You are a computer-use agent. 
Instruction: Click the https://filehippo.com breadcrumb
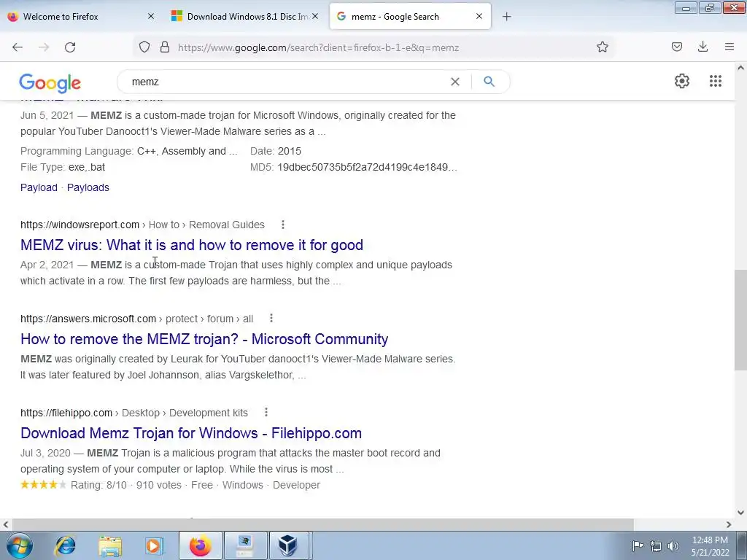click(x=66, y=413)
